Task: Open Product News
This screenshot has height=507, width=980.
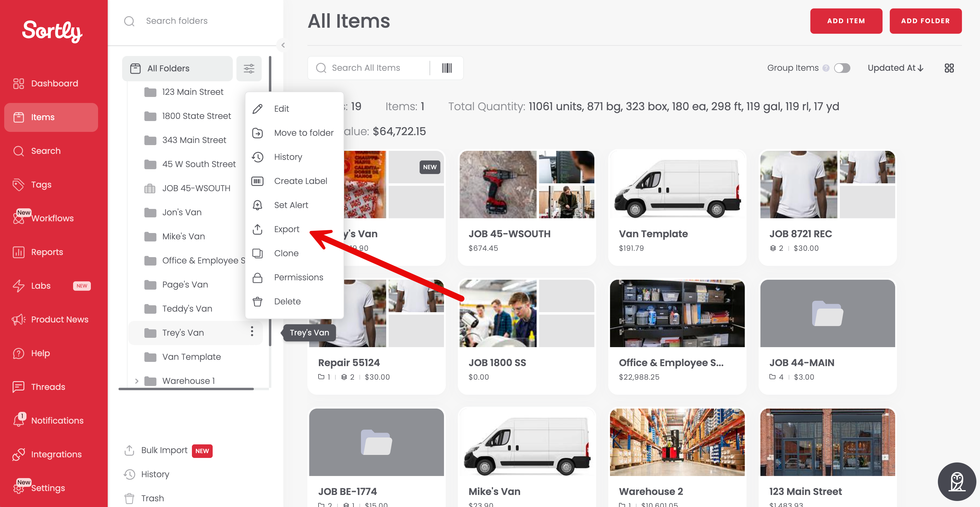Action: tap(51, 320)
